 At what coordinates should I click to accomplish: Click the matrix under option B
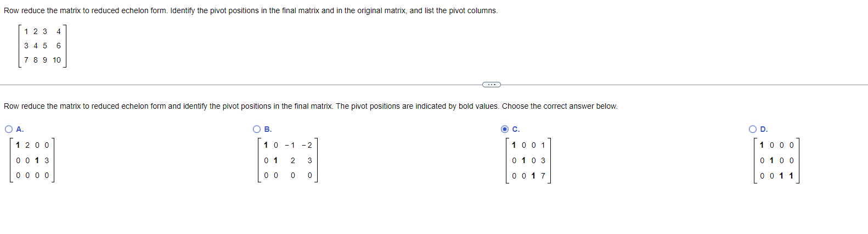[x=288, y=160]
